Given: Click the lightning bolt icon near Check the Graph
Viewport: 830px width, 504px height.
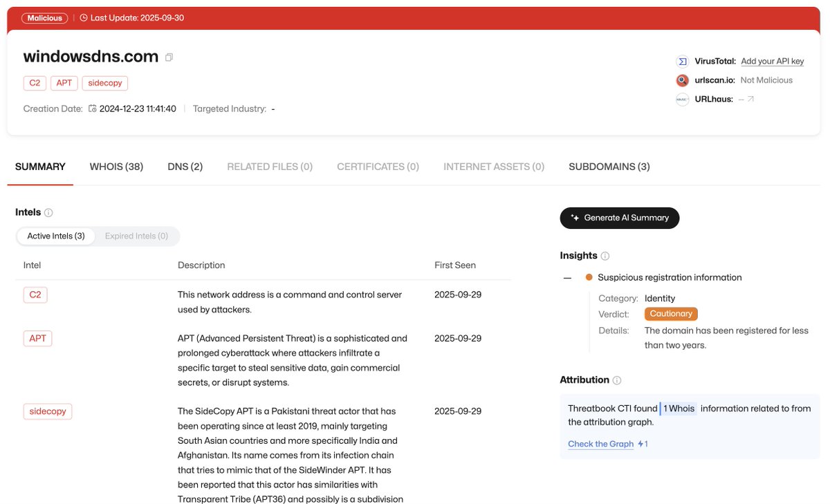Looking at the screenshot, I should pyautogui.click(x=641, y=444).
